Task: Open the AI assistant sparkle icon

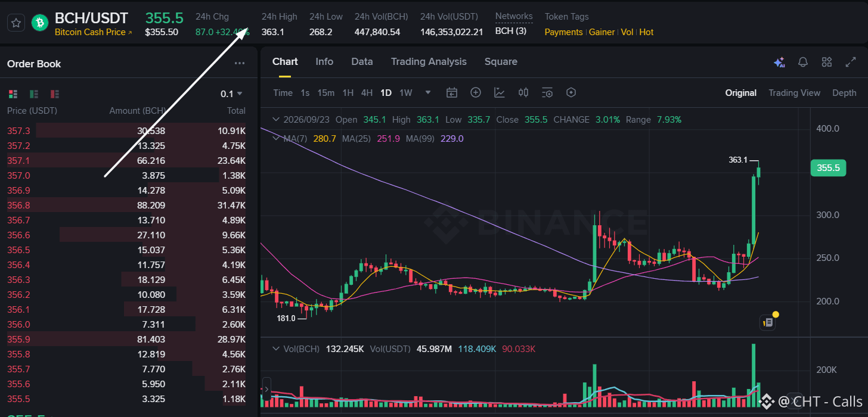Action: 779,62
